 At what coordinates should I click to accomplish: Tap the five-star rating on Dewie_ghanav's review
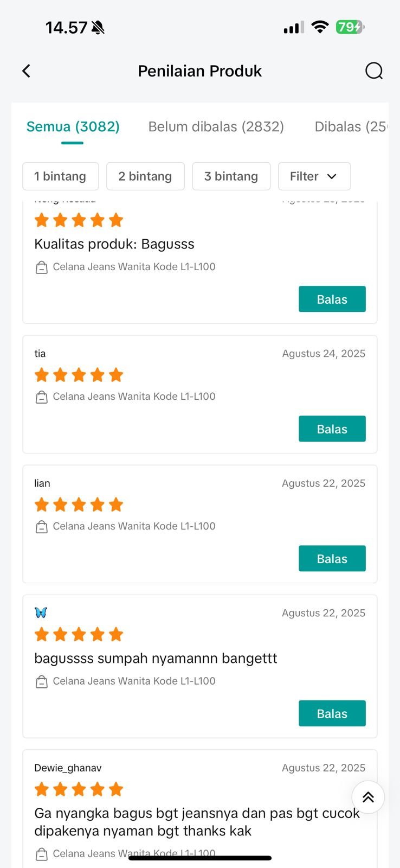[79, 789]
